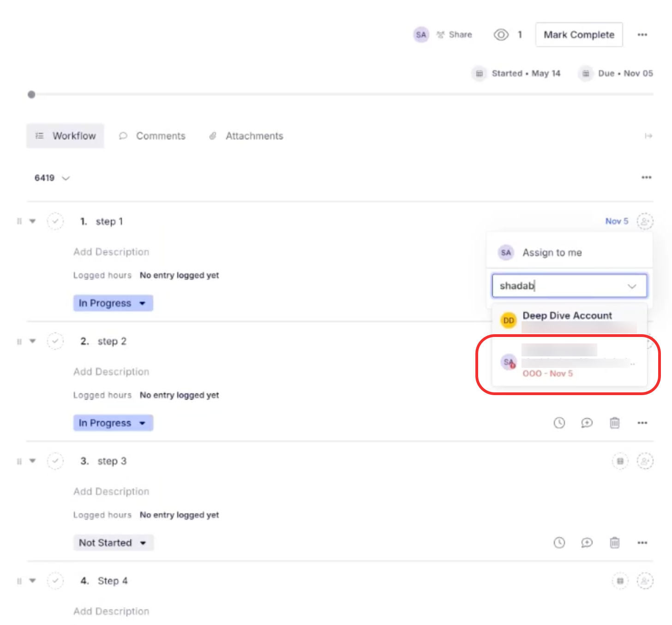The width and height of the screenshot is (672, 625).
Task: Toggle step 3 completion circle
Action: tap(55, 461)
